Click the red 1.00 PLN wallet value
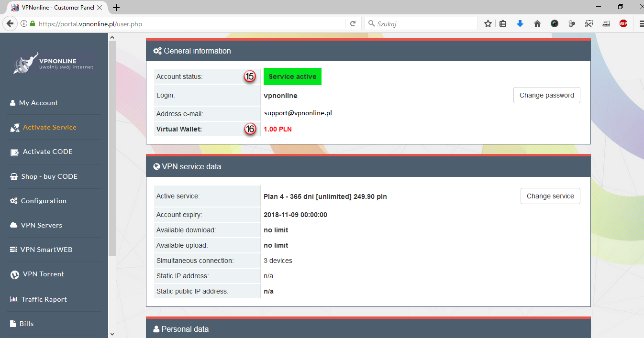 point(278,129)
